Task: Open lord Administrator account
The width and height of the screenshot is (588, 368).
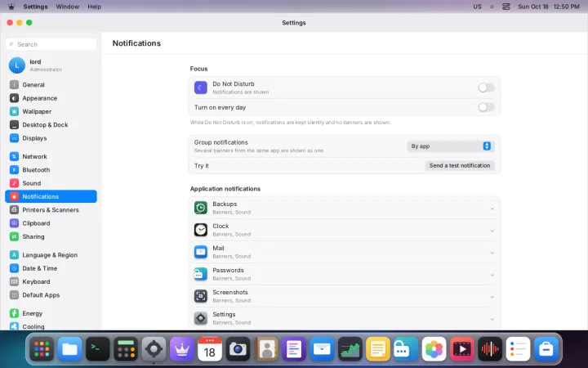Action: (51, 65)
